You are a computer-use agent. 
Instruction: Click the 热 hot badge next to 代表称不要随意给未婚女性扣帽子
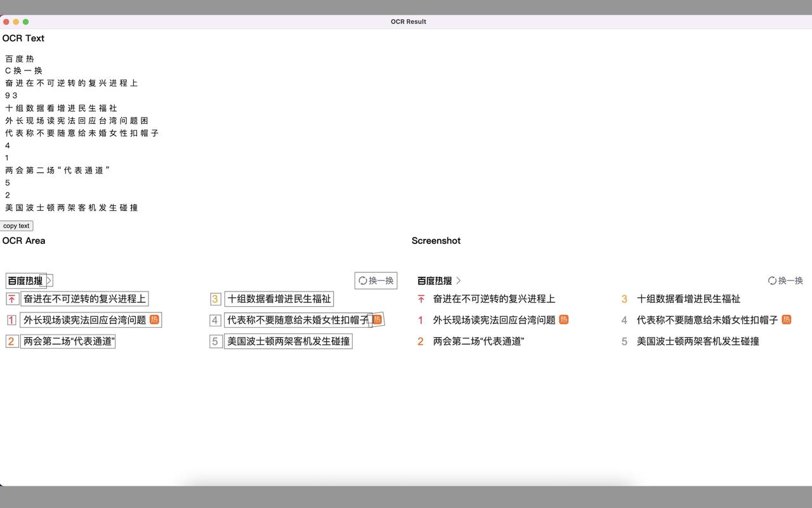click(x=377, y=320)
